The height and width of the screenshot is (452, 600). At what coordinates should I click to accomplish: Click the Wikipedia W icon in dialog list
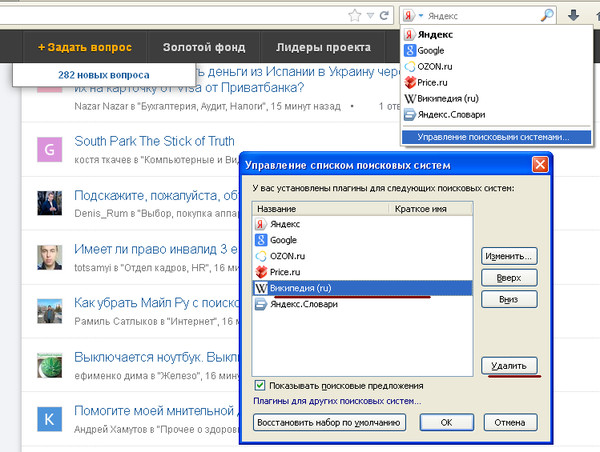coord(261,288)
